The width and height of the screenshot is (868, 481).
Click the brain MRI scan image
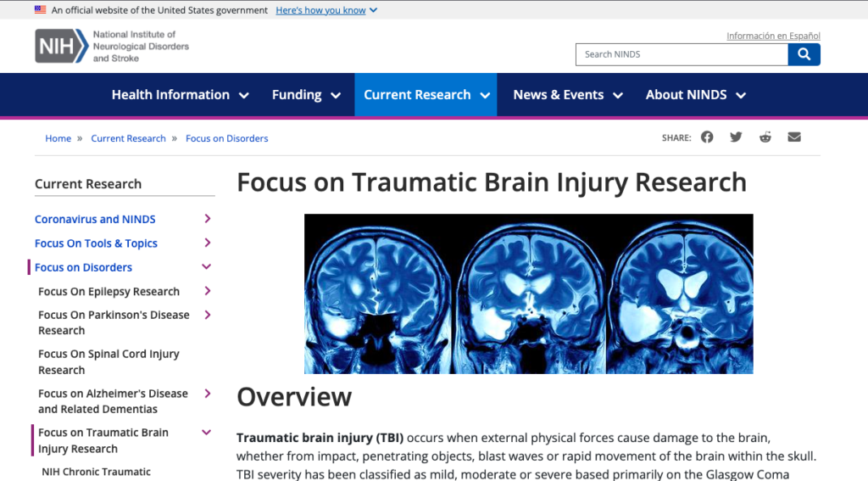pos(529,294)
